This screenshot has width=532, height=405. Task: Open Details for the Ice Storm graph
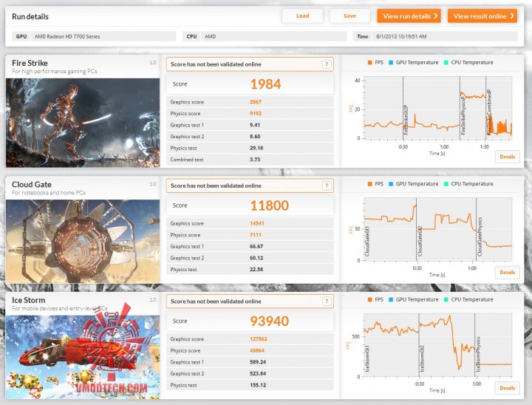point(507,388)
